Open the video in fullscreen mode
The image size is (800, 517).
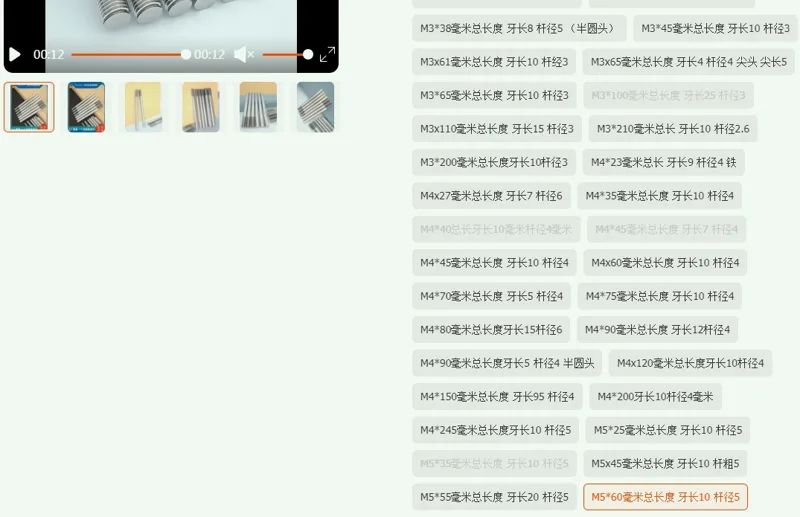click(x=327, y=54)
